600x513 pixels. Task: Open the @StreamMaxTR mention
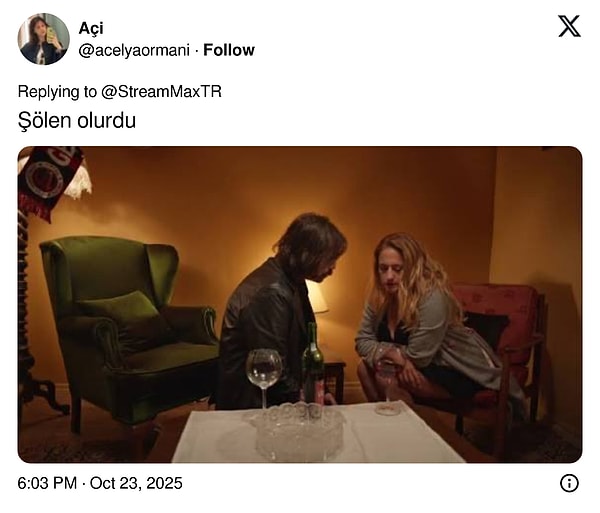[161, 92]
